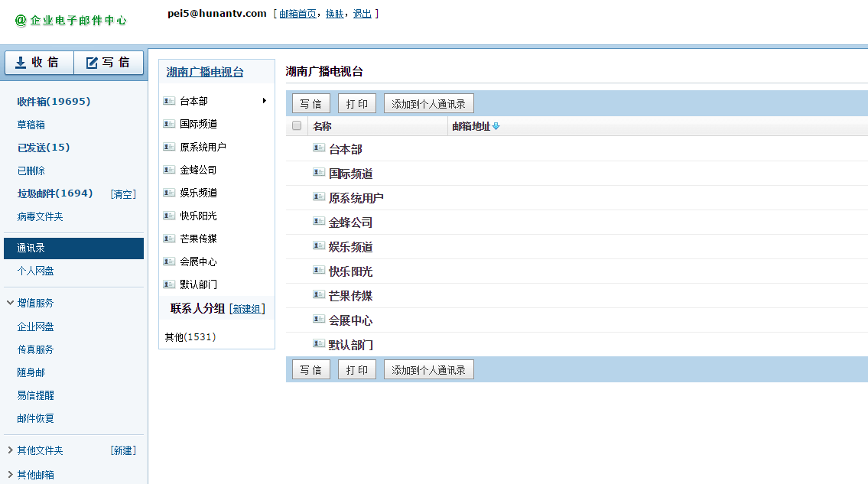Image resolution: width=868 pixels, height=484 pixels.
Task: Open 个人网盘 in the left navigation
Action: (x=35, y=271)
